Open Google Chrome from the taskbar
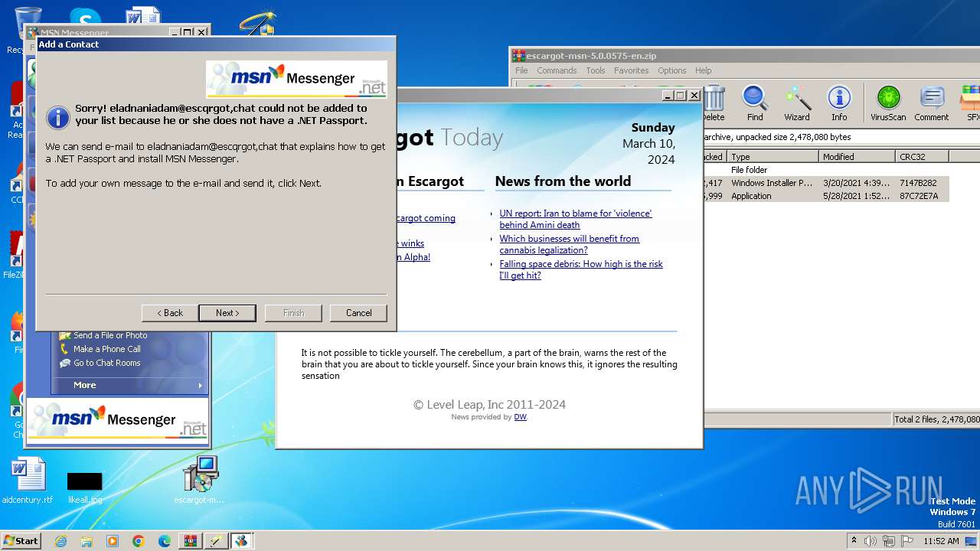Image resolution: width=980 pixels, height=551 pixels. click(x=139, y=541)
